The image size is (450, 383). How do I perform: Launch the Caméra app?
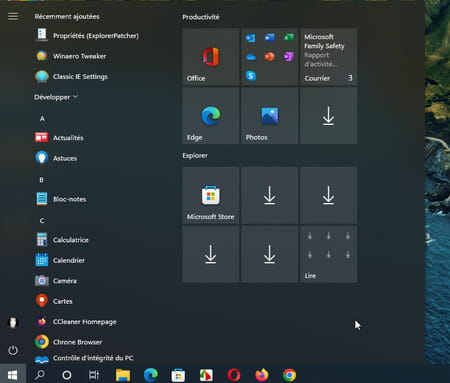click(x=56, y=281)
